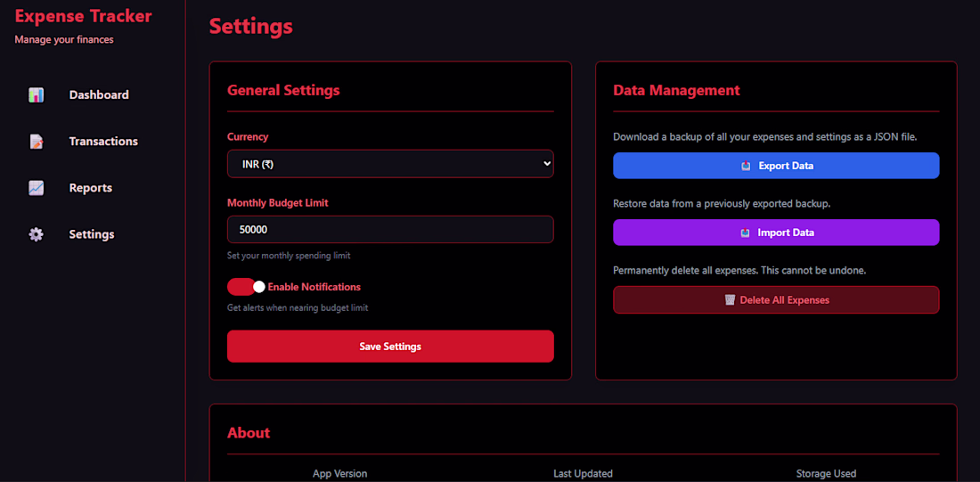The image size is (980, 482).
Task: Click the Settings gear icon in sidebar
Action: pyautogui.click(x=37, y=234)
